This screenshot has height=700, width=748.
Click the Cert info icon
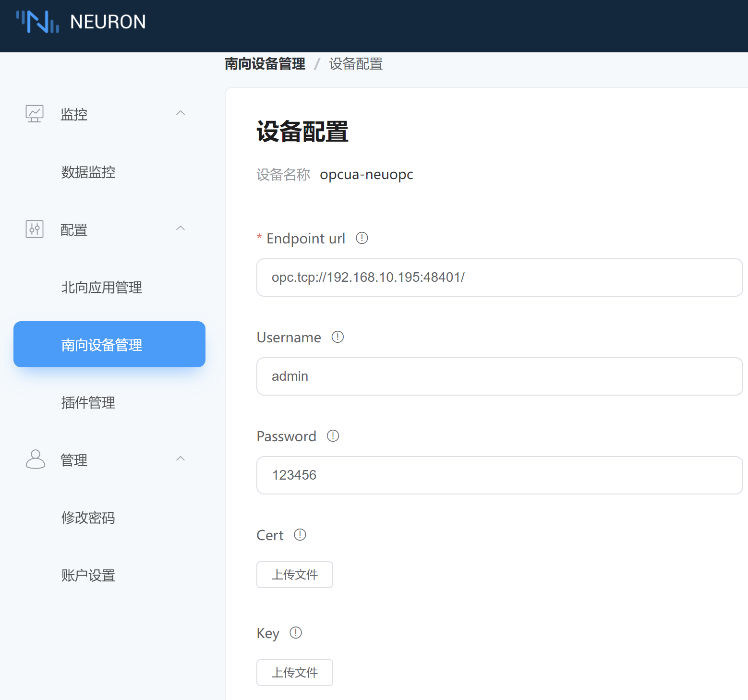point(300,534)
